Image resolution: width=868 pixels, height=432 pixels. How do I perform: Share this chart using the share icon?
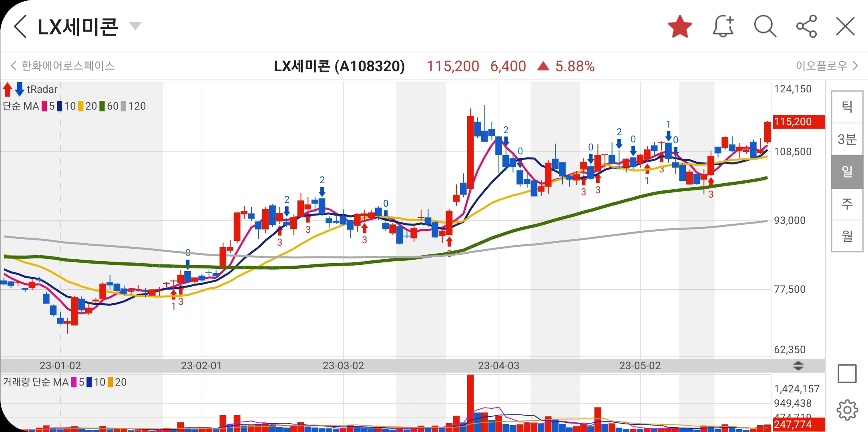[x=806, y=27]
